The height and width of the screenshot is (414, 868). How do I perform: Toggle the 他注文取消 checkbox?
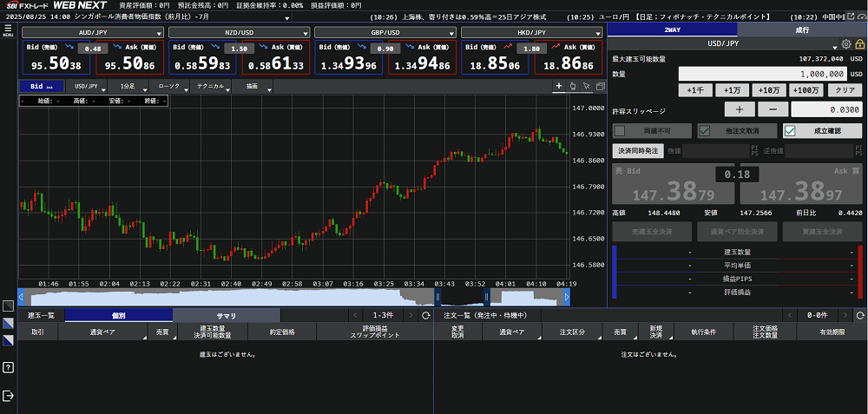(705, 131)
